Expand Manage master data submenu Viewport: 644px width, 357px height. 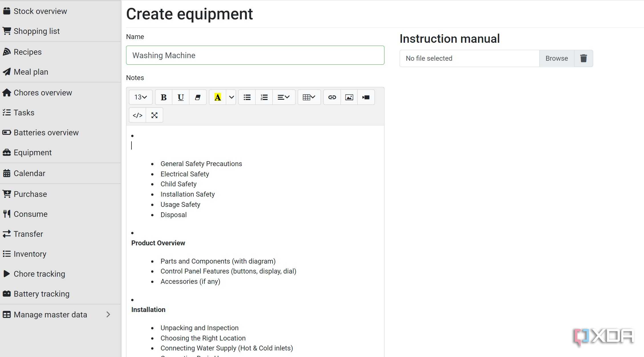pos(60,315)
